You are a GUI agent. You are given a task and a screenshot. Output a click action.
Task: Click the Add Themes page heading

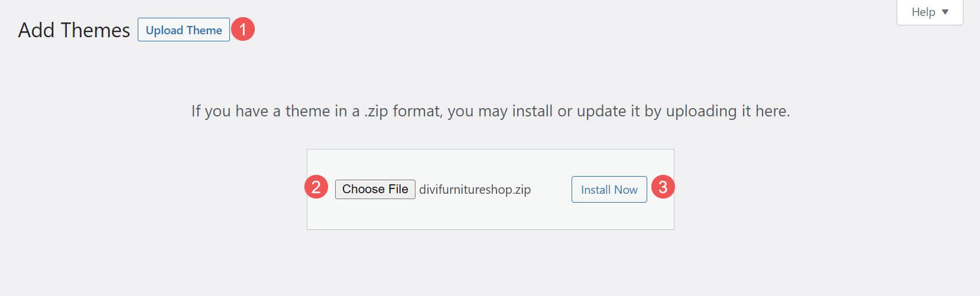74,30
